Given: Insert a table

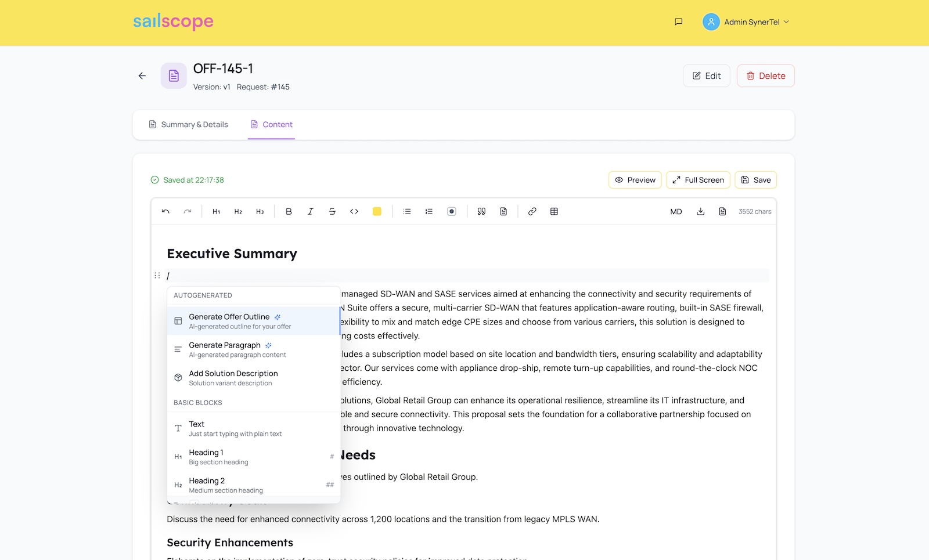Looking at the screenshot, I should [x=554, y=212].
